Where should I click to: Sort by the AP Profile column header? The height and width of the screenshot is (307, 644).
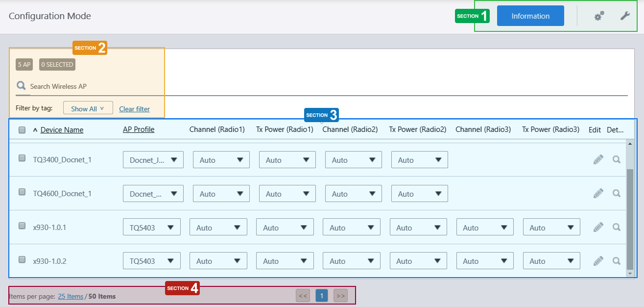pos(139,129)
